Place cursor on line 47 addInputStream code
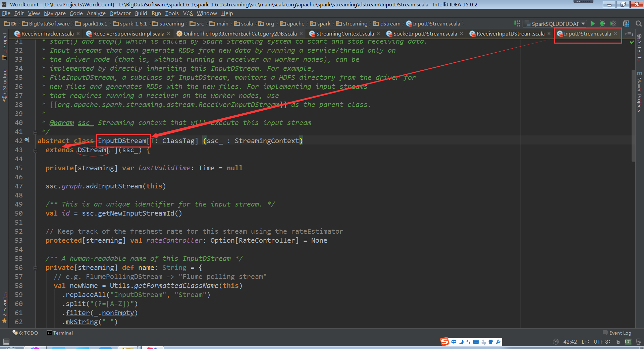Screen dimensions: 644x349 pyautogui.click(x=106, y=186)
